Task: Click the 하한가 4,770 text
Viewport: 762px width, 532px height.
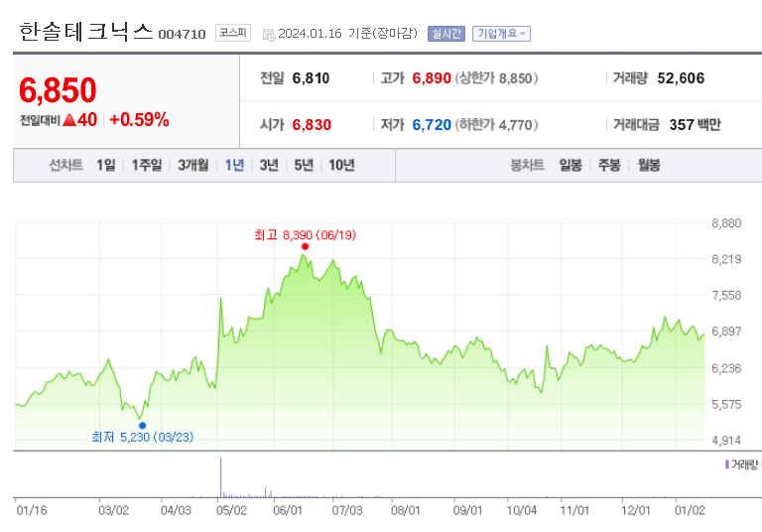Action: point(497,125)
